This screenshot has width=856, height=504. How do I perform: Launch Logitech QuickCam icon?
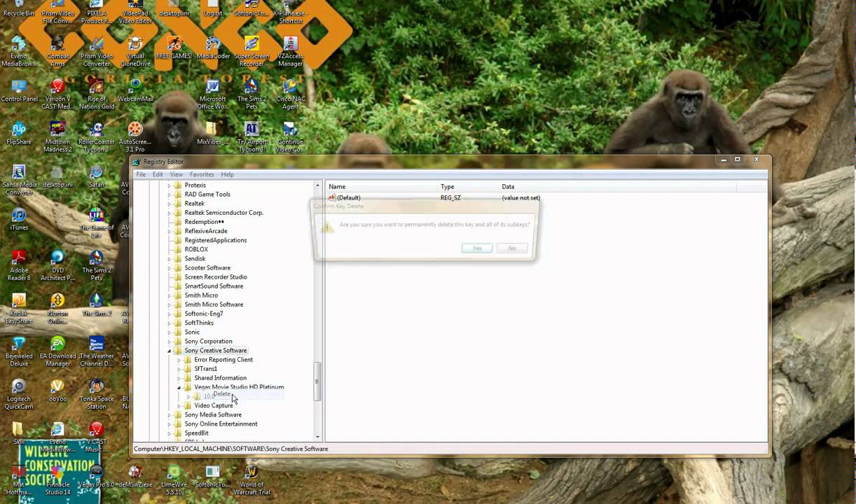point(19,394)
